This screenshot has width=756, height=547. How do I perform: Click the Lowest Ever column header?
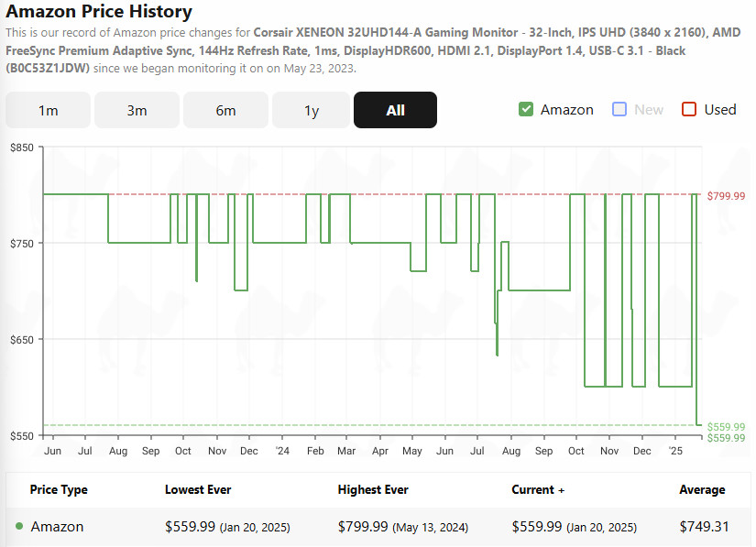click(x=197, y=489)
